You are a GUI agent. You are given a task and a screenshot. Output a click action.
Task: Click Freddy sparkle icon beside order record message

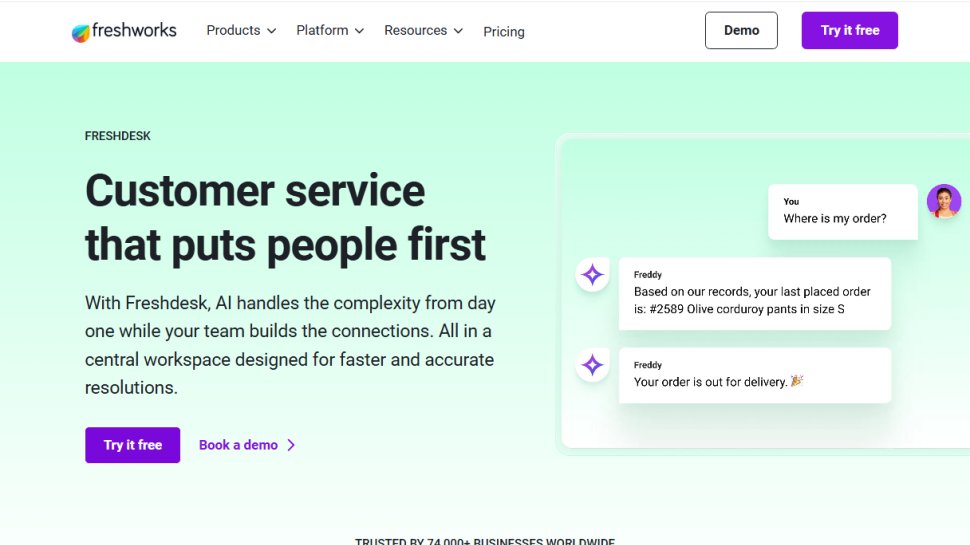[593, 275]
